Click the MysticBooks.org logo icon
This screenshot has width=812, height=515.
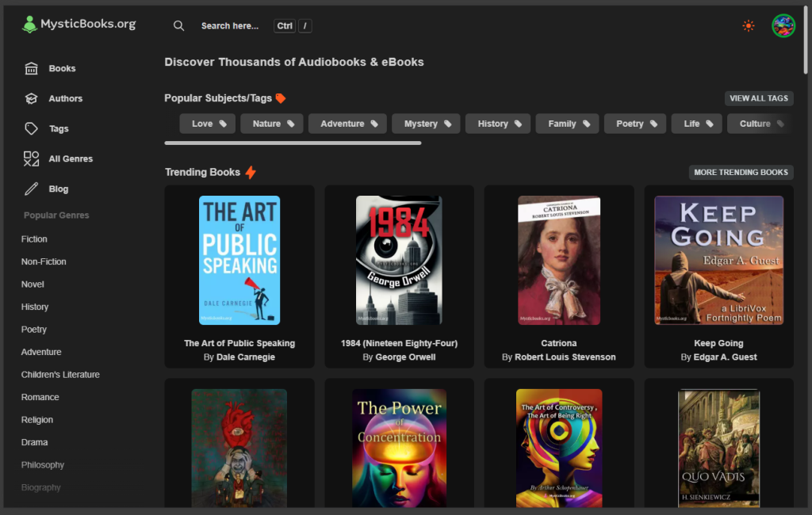30,25
